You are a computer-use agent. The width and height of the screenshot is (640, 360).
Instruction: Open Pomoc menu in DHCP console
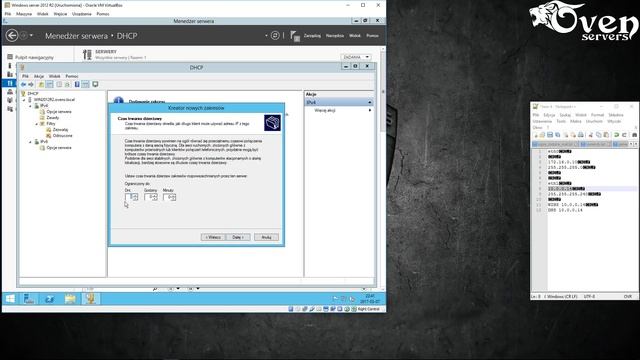click(72, 76)
